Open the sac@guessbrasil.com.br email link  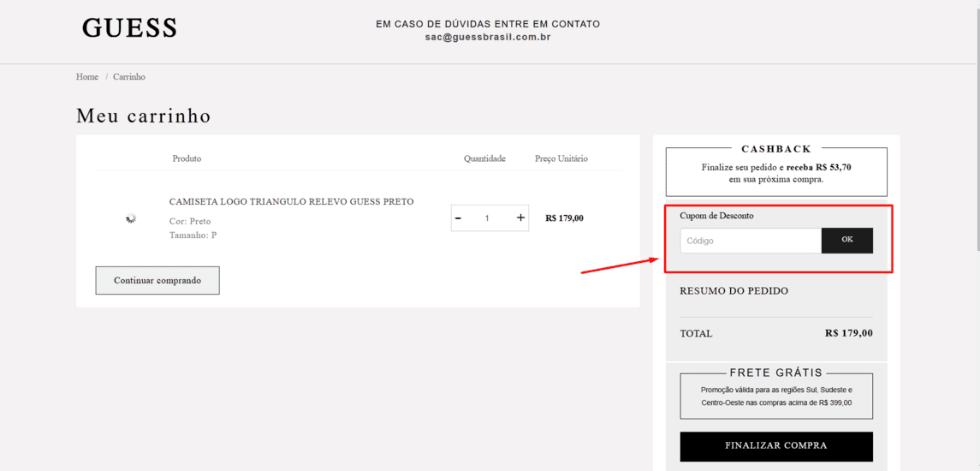[x=488, y=37]
